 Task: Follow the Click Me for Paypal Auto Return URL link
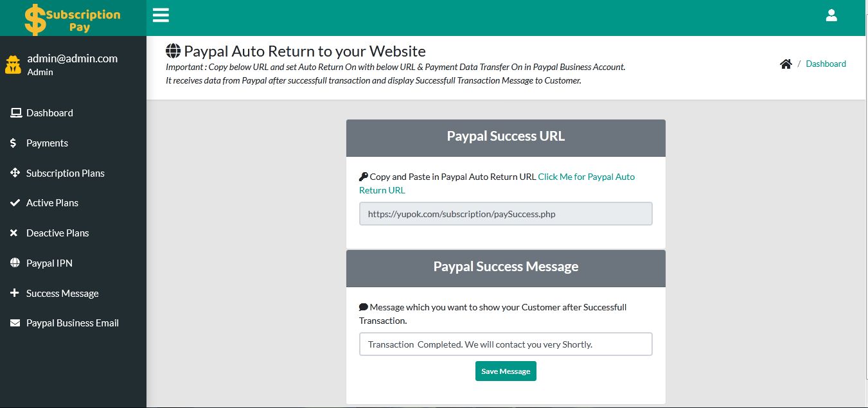[x=586, y=177]
